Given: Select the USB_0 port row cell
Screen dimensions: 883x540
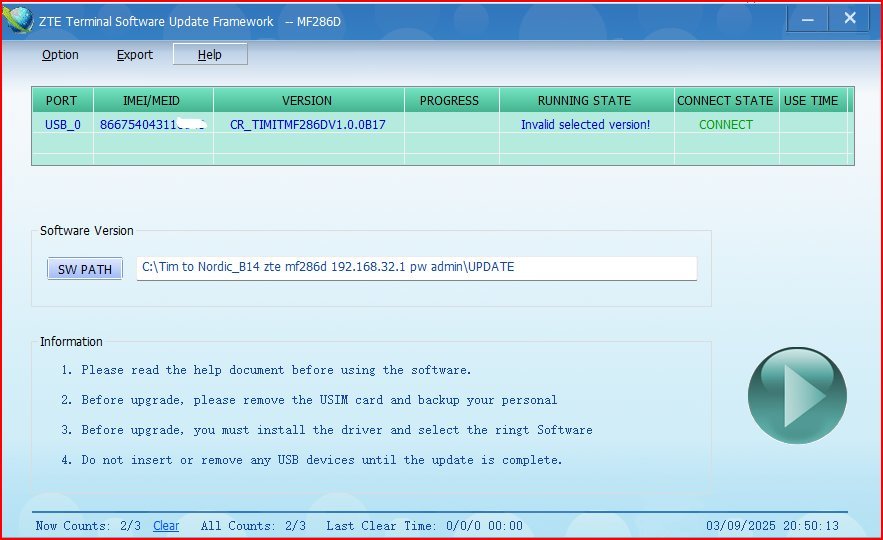Looking at the screenshot, I should [x=63, y=125].
